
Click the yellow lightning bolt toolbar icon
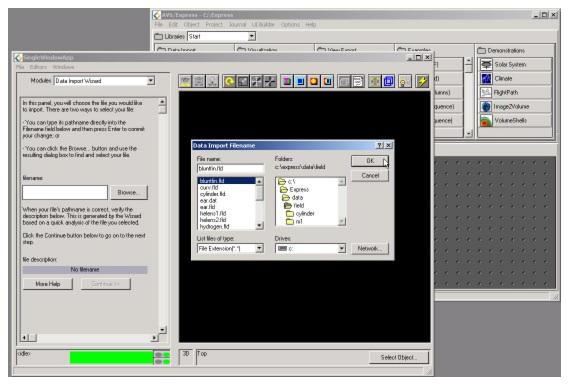pyautogui.click(x=422, y=81)
